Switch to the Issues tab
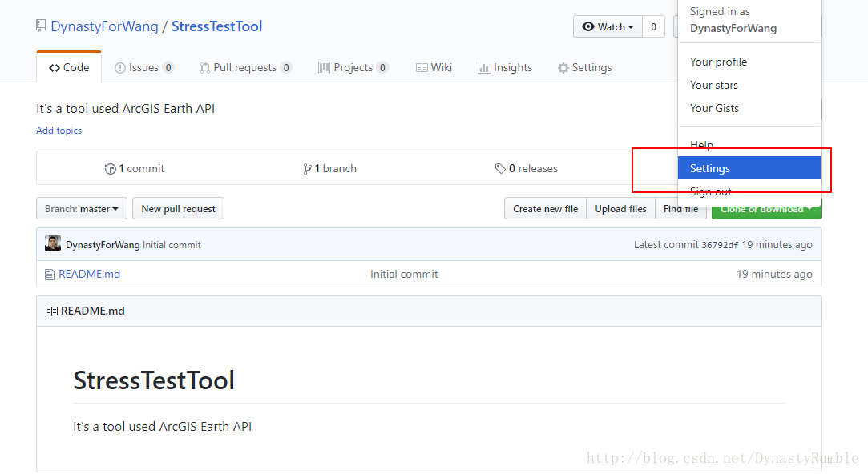868x474 pixels. (x=144, y=67)
